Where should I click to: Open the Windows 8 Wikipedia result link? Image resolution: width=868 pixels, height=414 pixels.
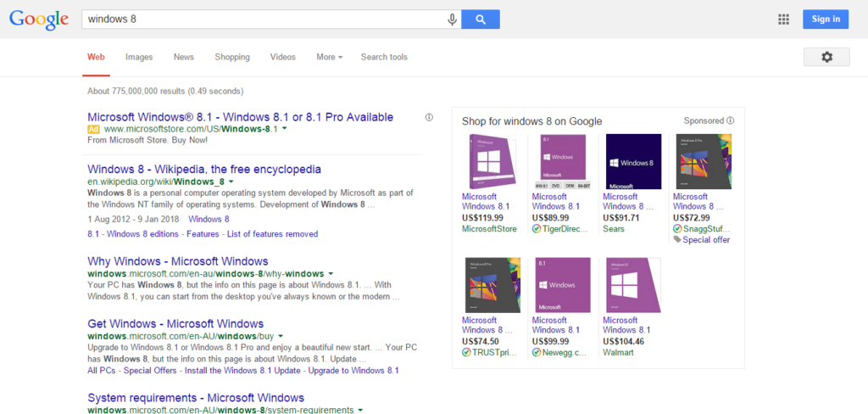coord(203,169)
